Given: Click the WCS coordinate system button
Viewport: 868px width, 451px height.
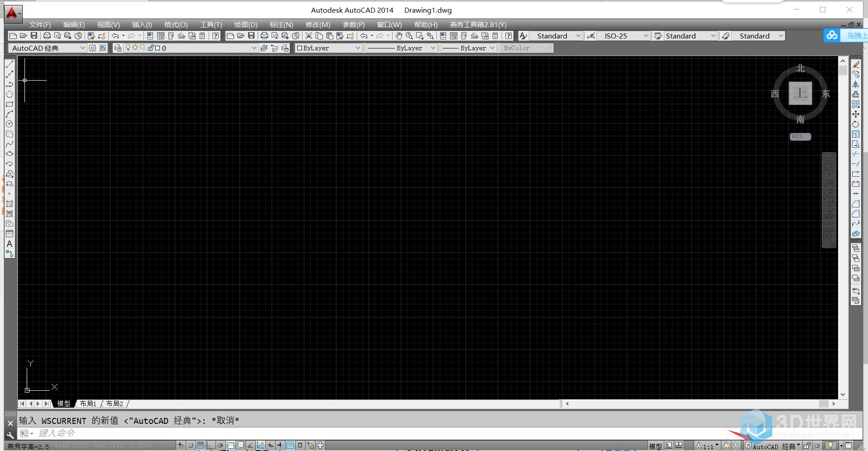Looking at the screenshot, I should click(800, 136).
